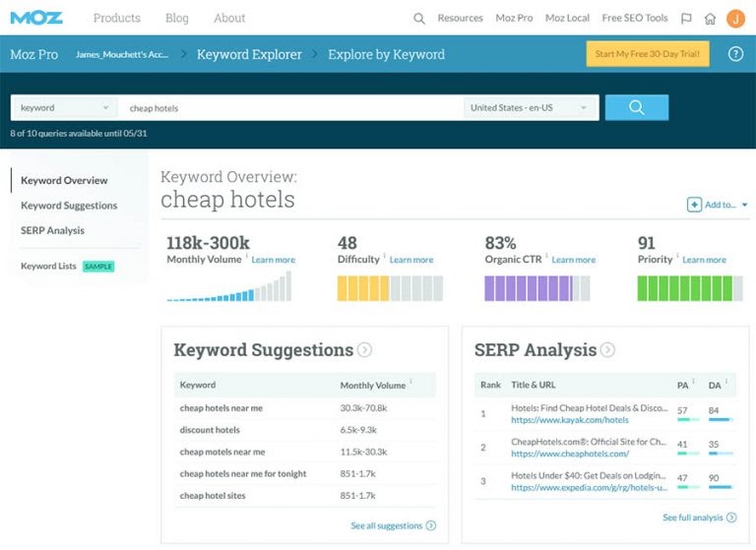Click Learn more next to Priority
This screenshot has width=756, height=550.
pos(704,260)
